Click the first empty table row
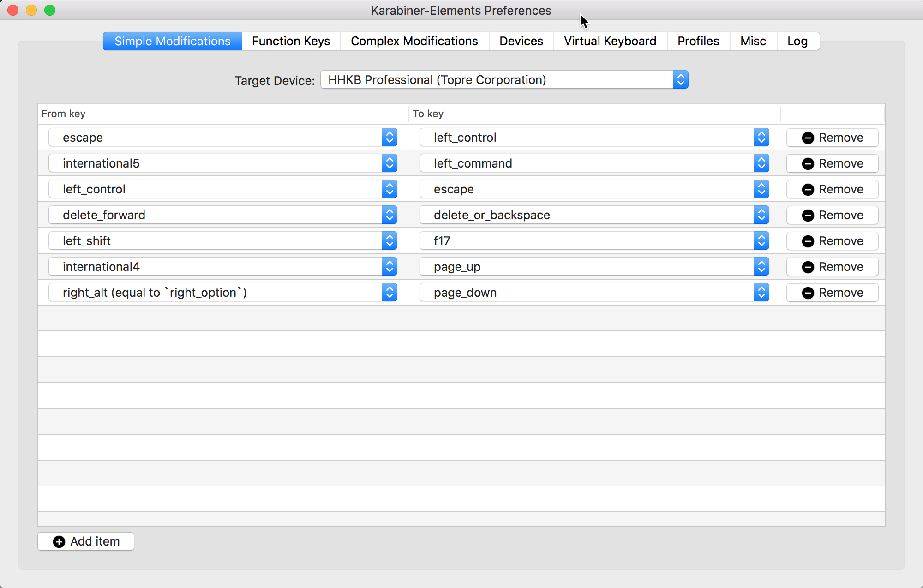This screenshot has height=588, width=923. [461, 318]
